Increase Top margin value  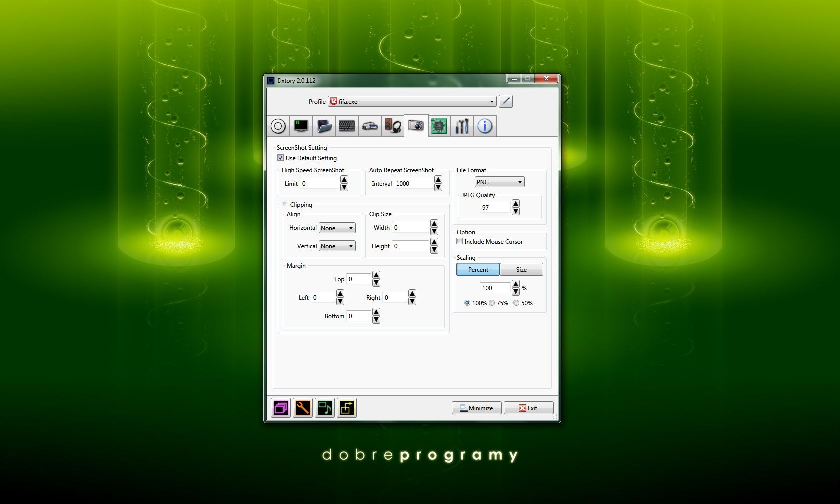(x=376, y=275)
